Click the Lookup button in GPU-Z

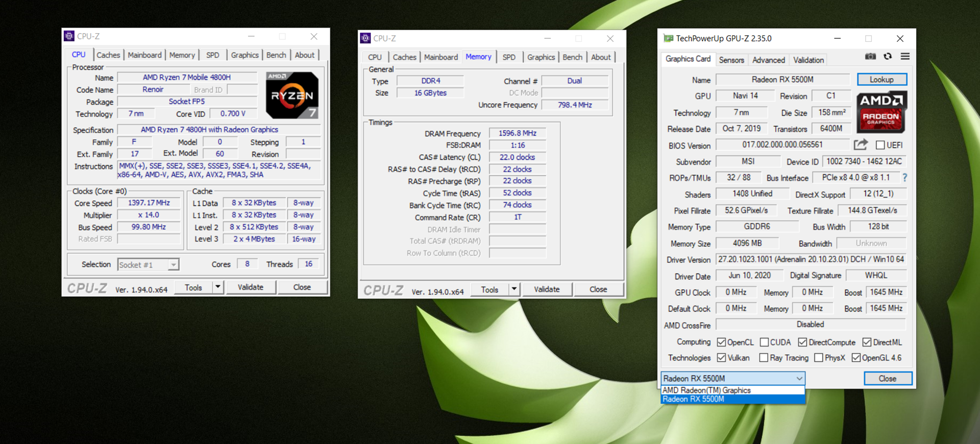[x=881, y=80]
